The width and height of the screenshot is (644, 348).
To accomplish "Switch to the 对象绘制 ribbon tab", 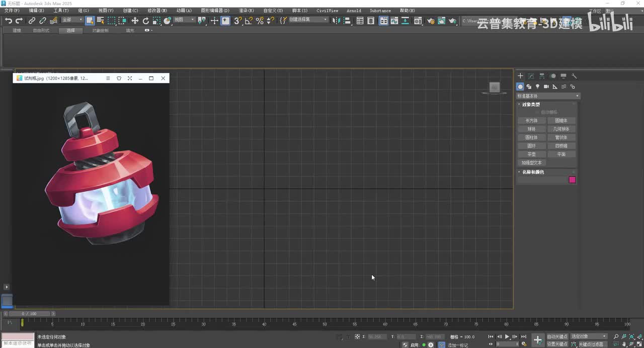I will coord(100,31).
